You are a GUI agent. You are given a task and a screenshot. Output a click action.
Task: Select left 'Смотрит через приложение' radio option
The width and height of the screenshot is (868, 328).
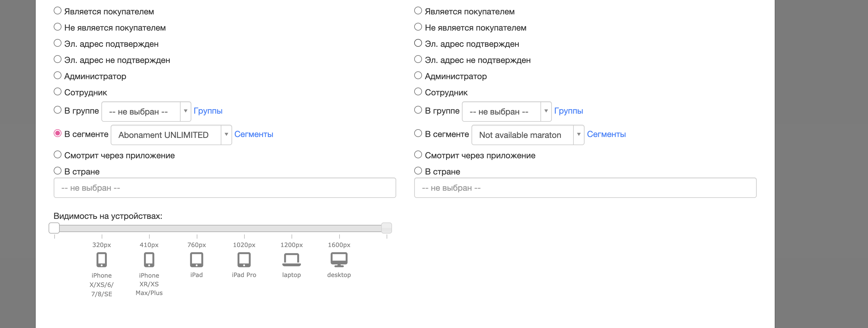click(58, 155)
